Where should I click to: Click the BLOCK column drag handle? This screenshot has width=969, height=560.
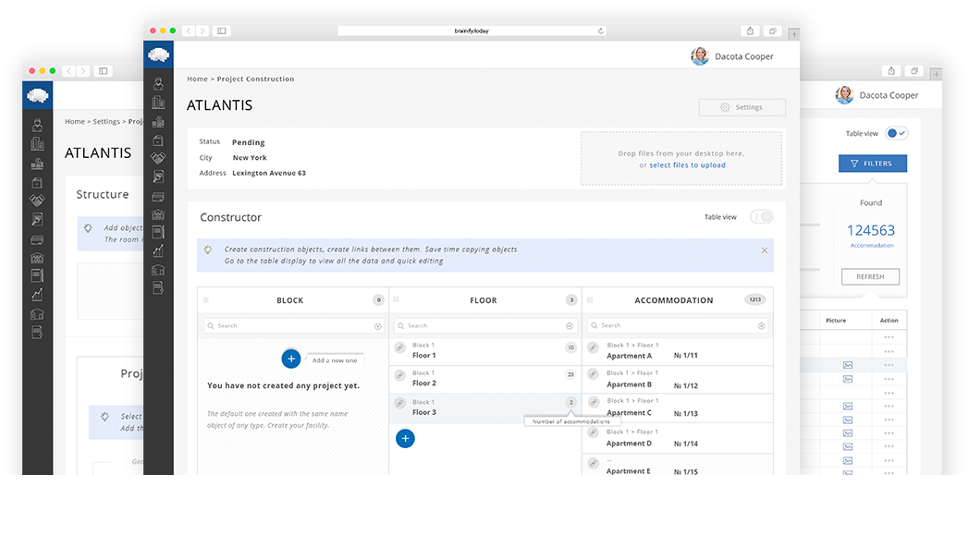206,300
